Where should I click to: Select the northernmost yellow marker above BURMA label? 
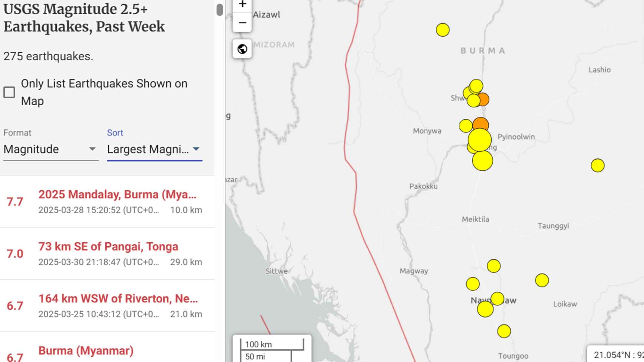[x=443, y=30]
